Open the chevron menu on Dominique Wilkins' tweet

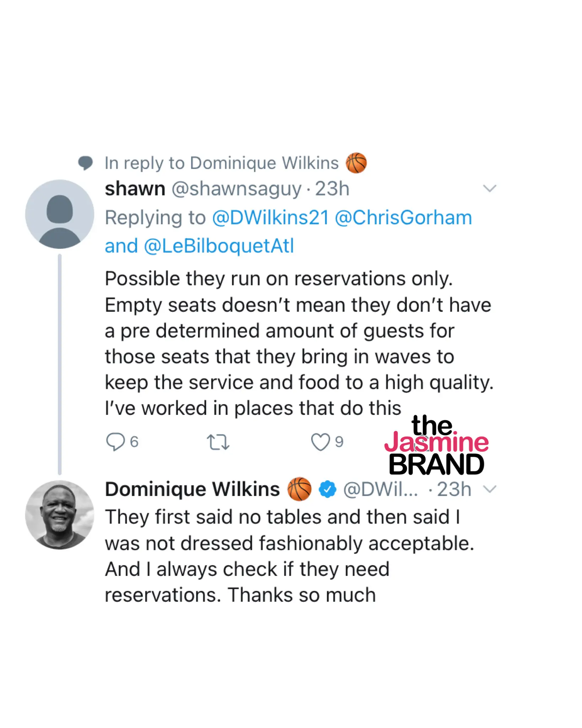coord(490,489)
